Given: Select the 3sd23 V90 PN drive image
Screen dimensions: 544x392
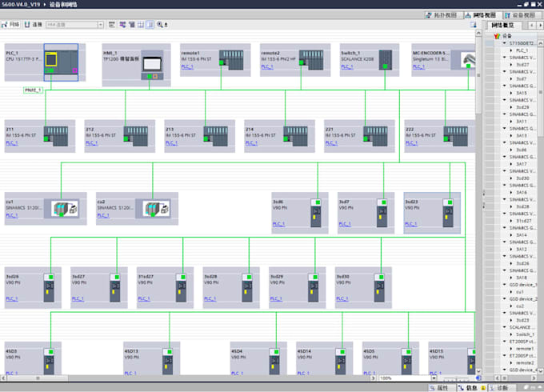Looking at the screenshot, I should tap(448, 213).
